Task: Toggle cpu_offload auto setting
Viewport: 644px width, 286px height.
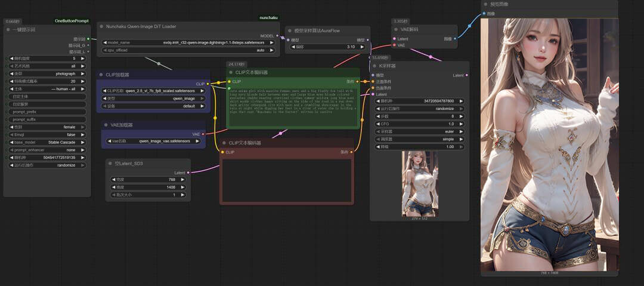Action: click(188, 50)
